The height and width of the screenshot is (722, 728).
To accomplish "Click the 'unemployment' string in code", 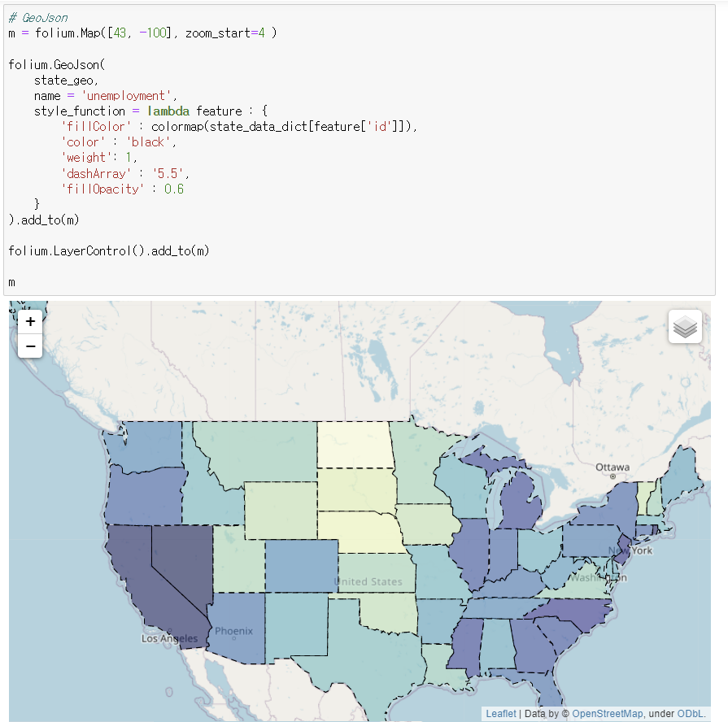I will [x=126, y=96].
